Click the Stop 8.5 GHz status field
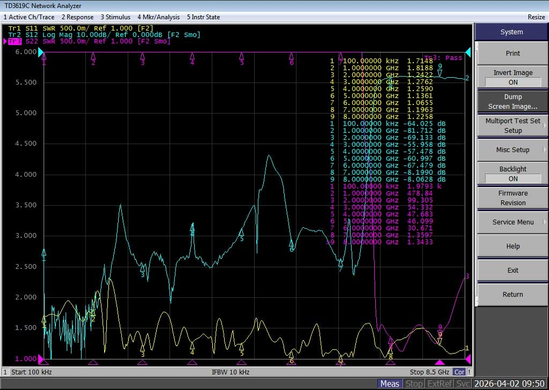The image size is (549, 390). 429,372
